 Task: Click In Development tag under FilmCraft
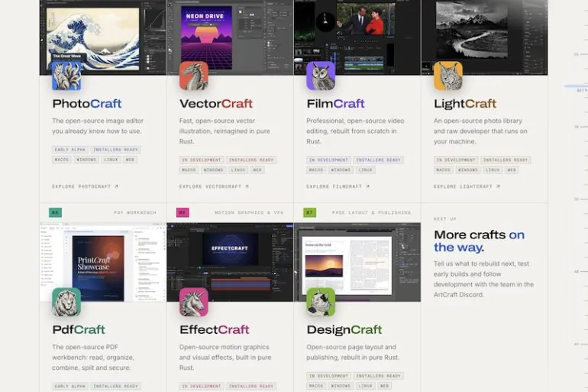328,160
